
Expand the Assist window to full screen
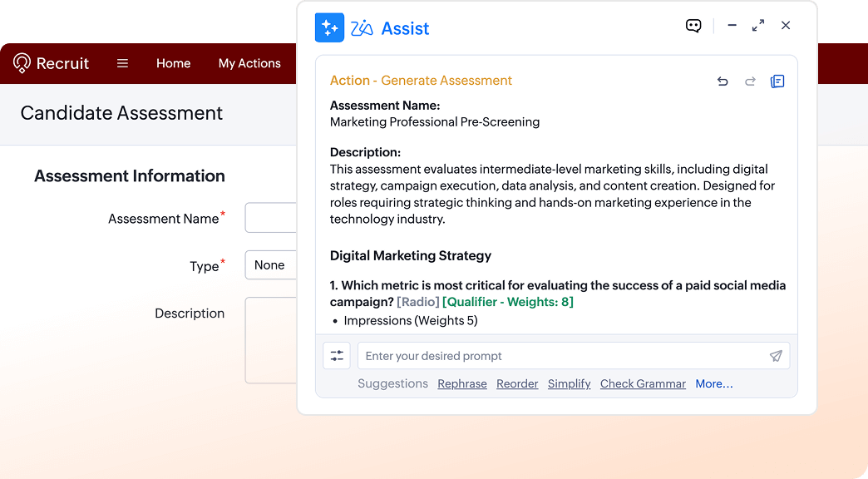point(758,26)
